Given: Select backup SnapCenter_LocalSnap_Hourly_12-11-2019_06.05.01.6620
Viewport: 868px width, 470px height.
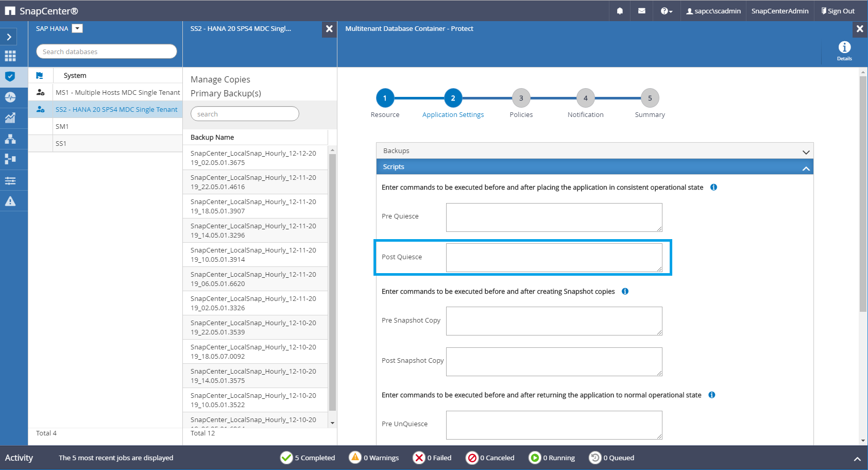Looking at the screenshot, I should click(255, 279).
